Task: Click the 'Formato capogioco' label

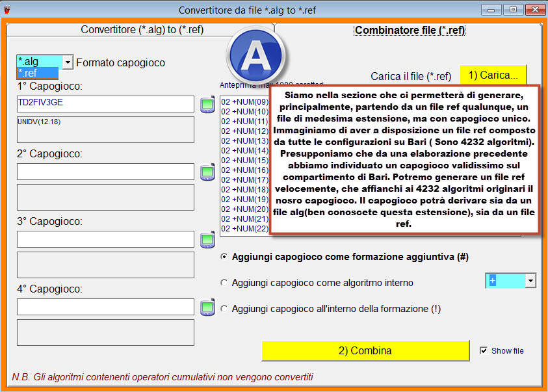Action: (x=120, y=62)
